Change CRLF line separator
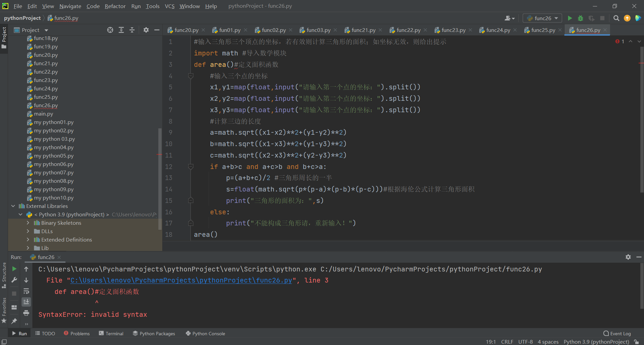The image size is (644, 345). [x=507, y=342]
